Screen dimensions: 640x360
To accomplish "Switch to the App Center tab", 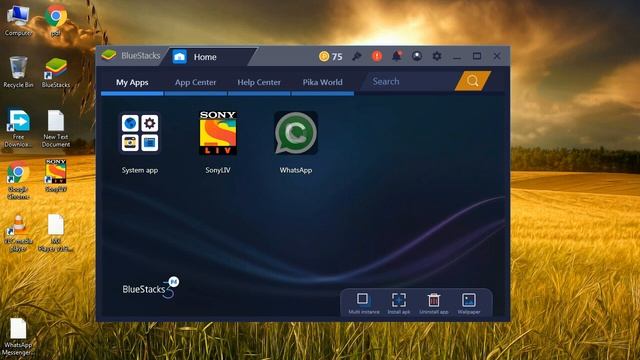I will point(196,82).
